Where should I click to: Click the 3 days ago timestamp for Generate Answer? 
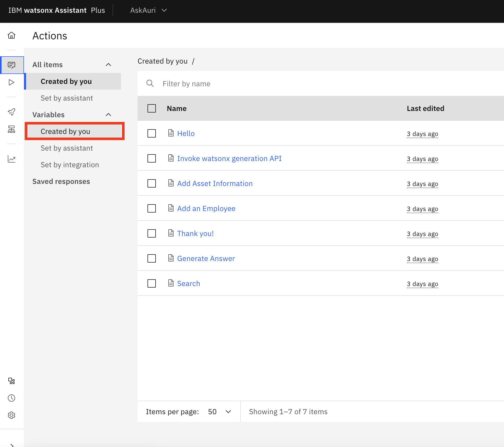(422, 259)
